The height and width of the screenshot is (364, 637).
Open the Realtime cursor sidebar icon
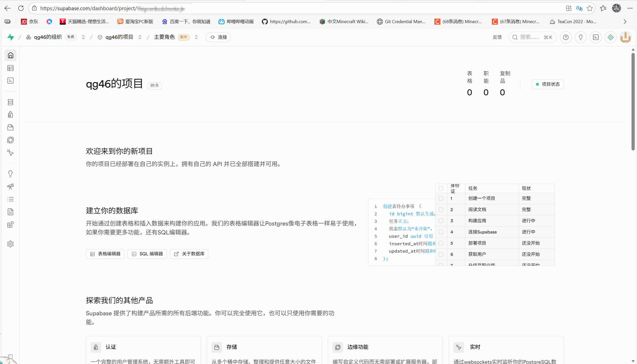tap(10, 152)
